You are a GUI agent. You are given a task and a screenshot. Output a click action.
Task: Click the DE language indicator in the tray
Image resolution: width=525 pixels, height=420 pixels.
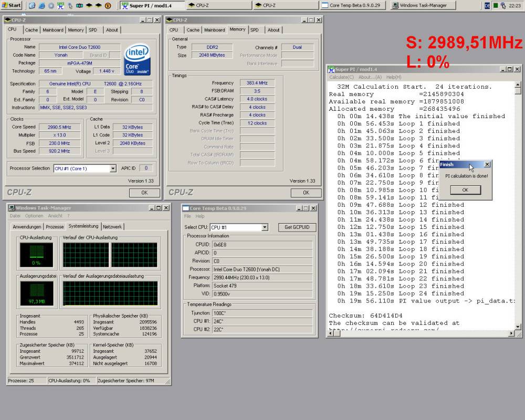488,5
